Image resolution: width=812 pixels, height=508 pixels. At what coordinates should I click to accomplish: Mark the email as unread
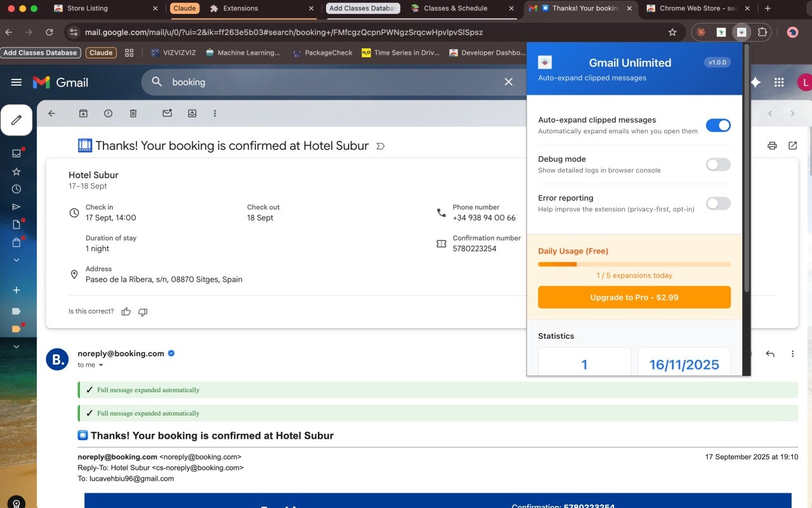click(167, 113)
